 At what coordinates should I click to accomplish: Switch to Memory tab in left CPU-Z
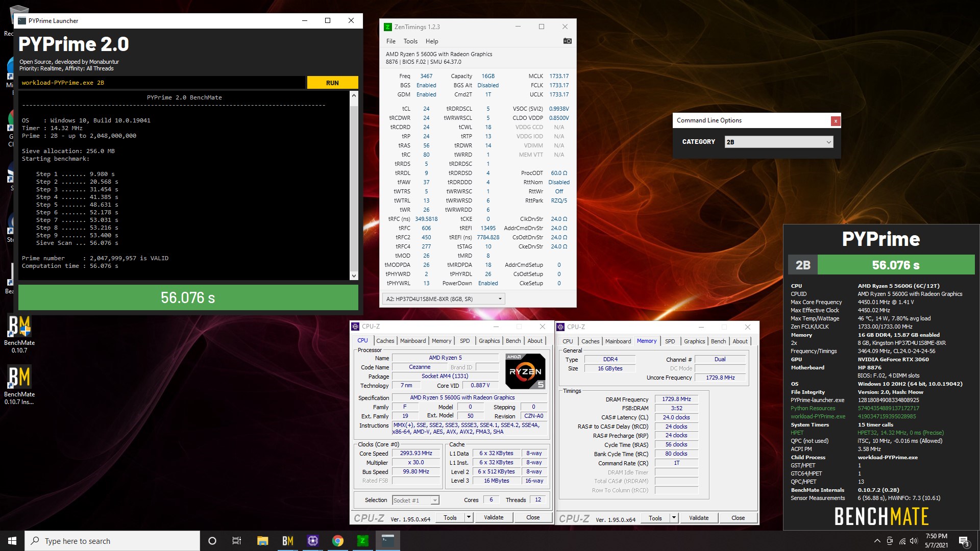pos(442,341)
